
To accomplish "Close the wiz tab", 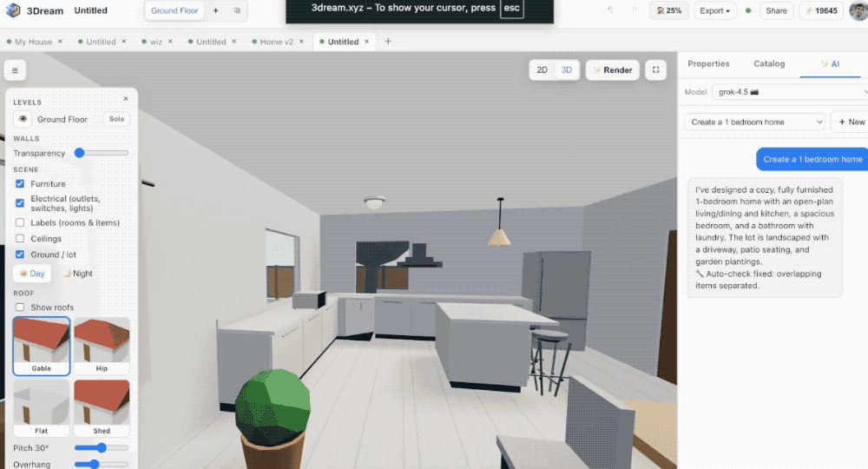I will (170, 42).
